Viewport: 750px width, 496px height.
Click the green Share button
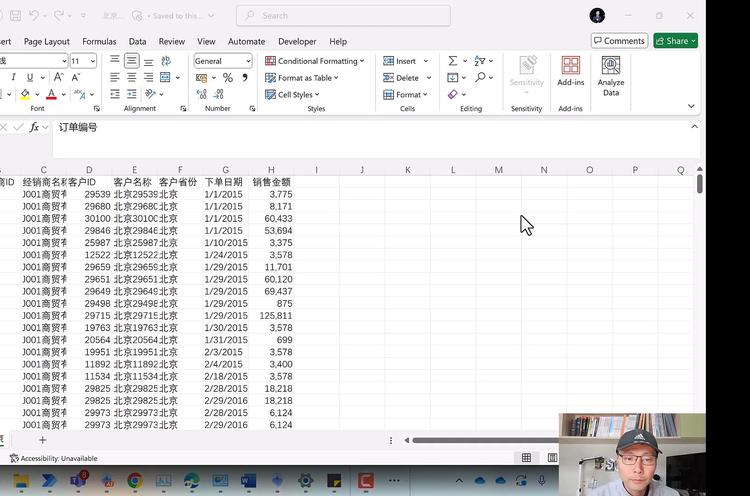pyautogui.click(x=675, y=41)
